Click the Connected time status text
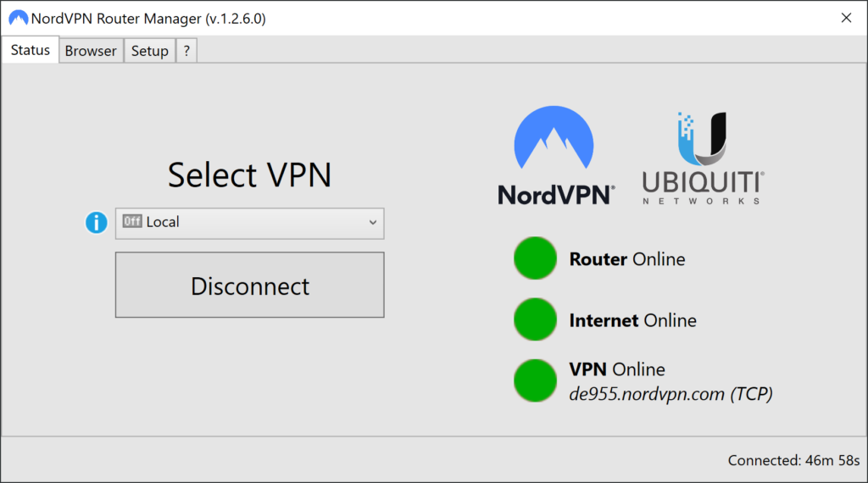The image size is (868, 483). tap(793, 461)
